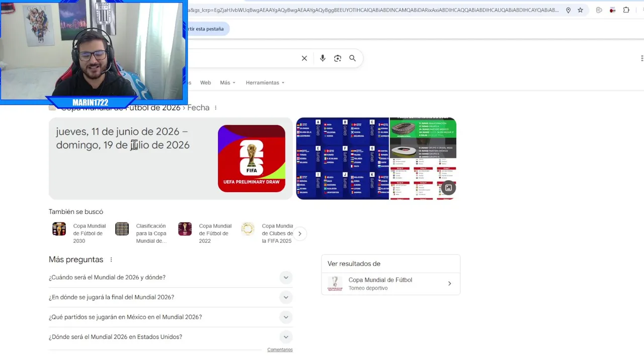Click the location pin icon in address bar
The image size is (644, 362).
[x=568, y=10]
